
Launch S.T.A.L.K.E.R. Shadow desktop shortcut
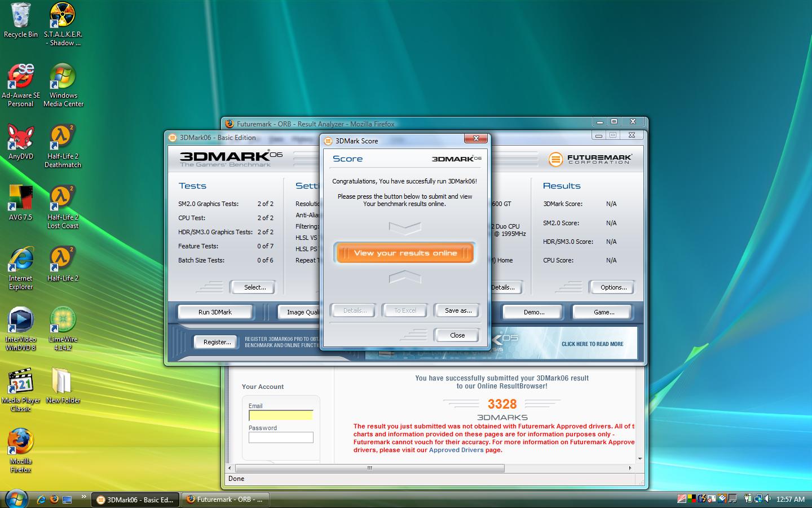(63, 24)
